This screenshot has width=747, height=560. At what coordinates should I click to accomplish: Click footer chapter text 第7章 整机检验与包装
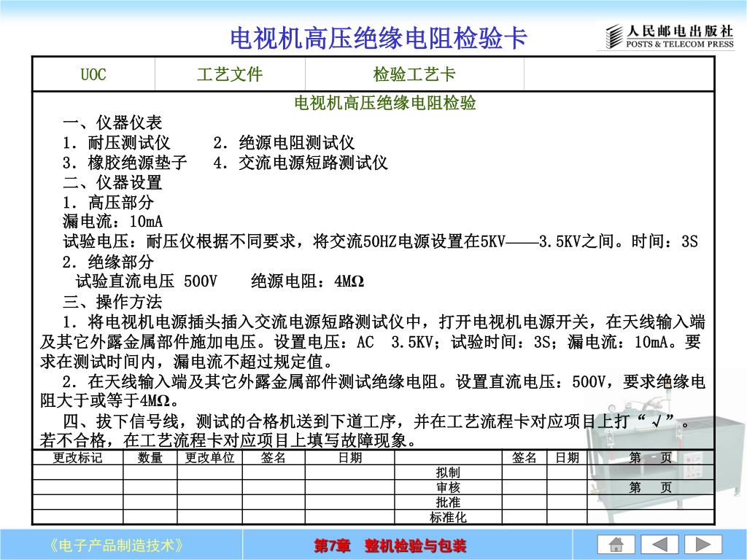(390, 545)
